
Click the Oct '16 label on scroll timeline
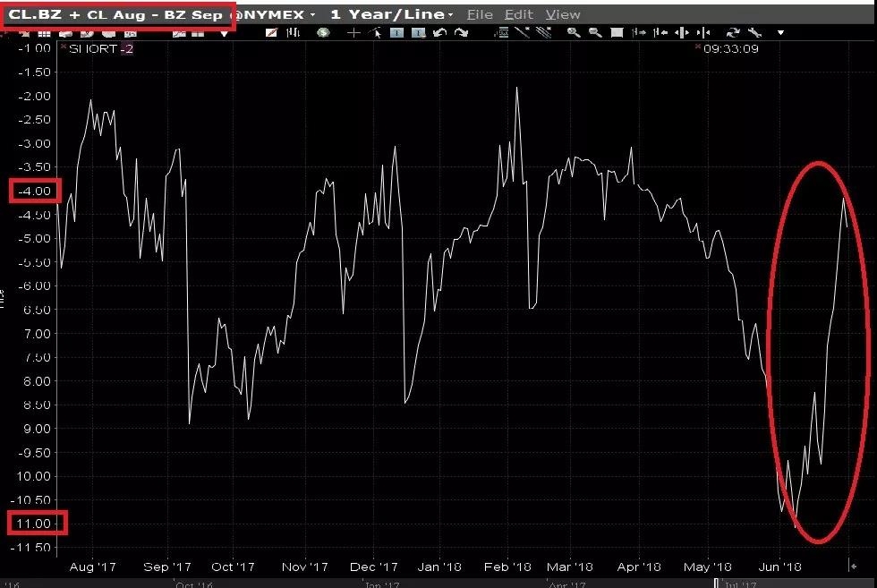point(194,584)
